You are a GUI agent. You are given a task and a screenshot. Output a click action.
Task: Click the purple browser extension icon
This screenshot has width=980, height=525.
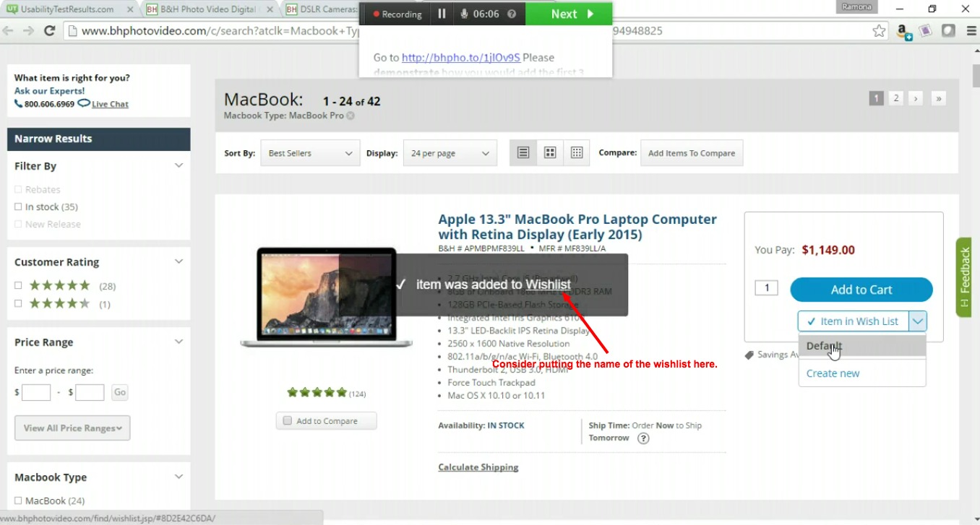(x=925, y=31)
